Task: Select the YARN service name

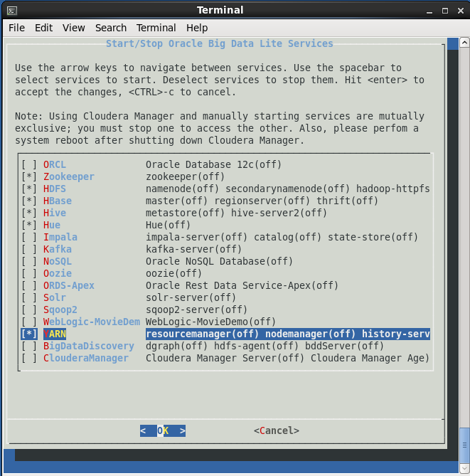Action: [x=55, y=334]
